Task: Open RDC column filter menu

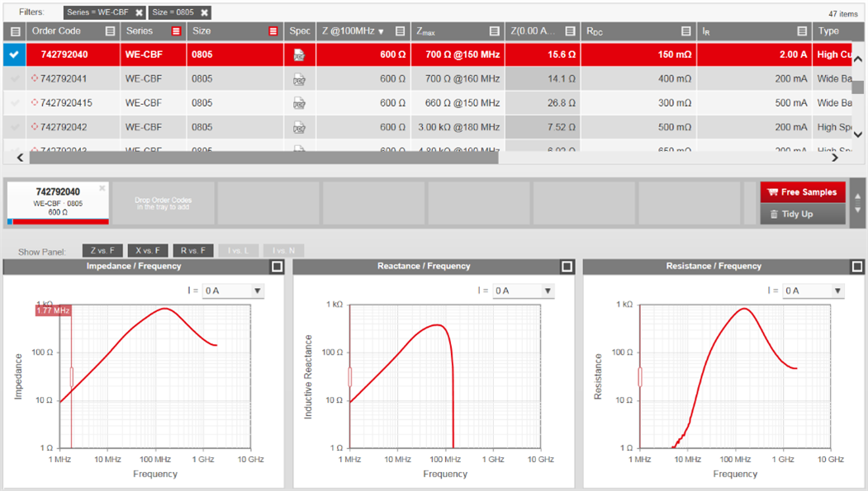Action: pyautogui.click(x=685, y=31)
